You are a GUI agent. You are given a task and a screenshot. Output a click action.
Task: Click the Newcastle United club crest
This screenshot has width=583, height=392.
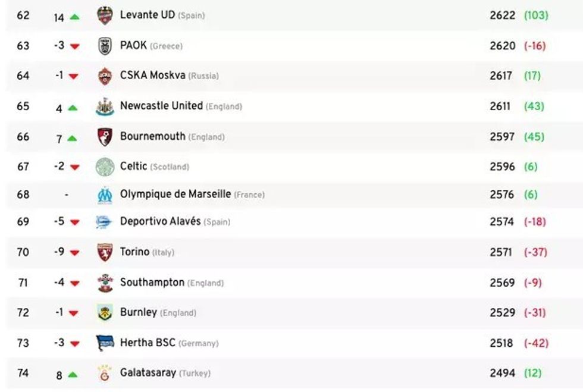105,106
